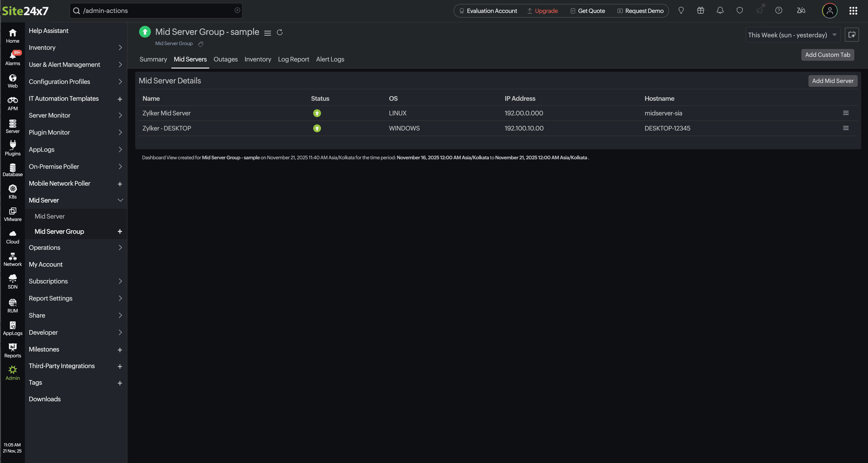Screen dimensions: 868x463
Task: Open the Kubernetes (K8s) section
Action: (12, 191)
